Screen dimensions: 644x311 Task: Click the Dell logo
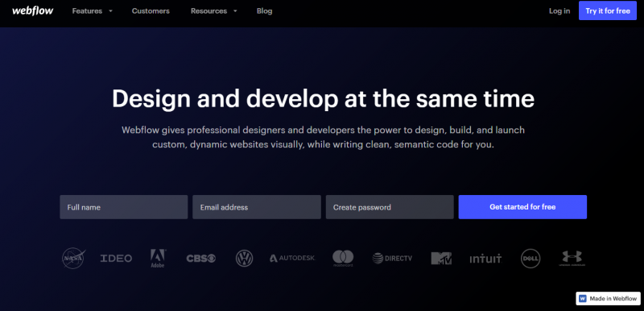tap(530, 259)
